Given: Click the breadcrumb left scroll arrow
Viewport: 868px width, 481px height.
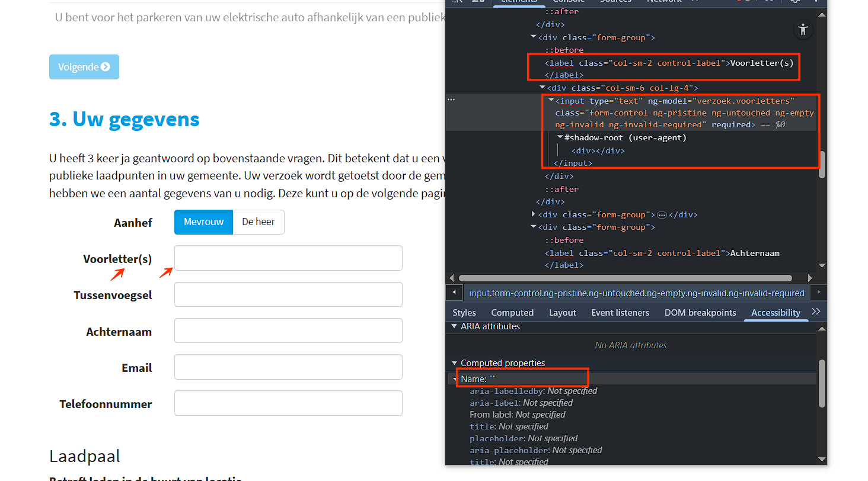Looking at the screenshot, I should [x=454, y=293].
